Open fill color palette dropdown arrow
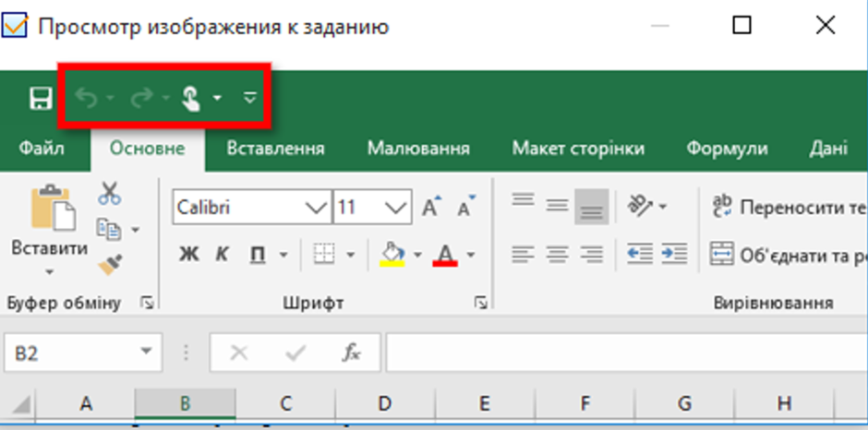 [417, 255]
